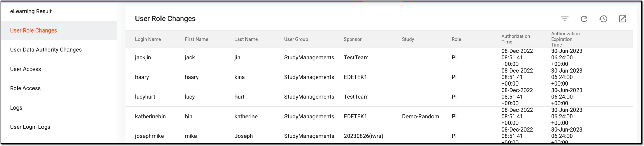This screenshot has width=644, height=146.
Task: Click the Authorization Time column header
Action: pyautogui.click(x=515, y=39)
